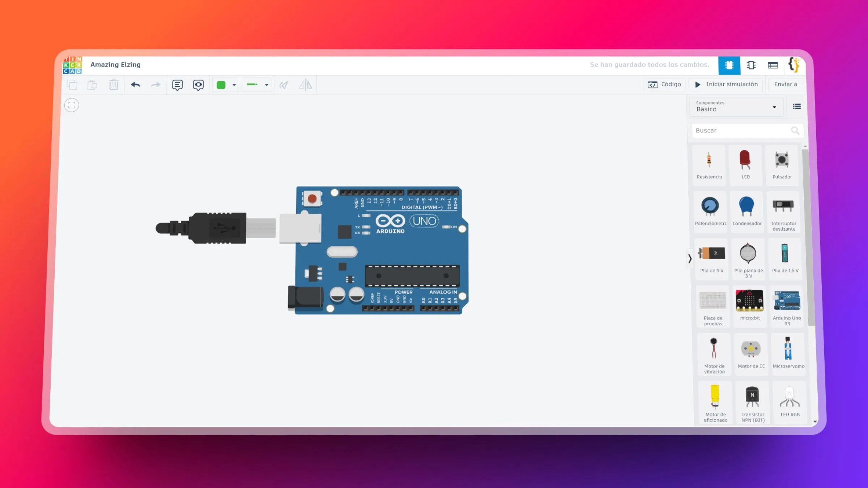Viewport: 868px width, 488px height.
Task: Click the rotate component icon
Action: pos(284,85)
